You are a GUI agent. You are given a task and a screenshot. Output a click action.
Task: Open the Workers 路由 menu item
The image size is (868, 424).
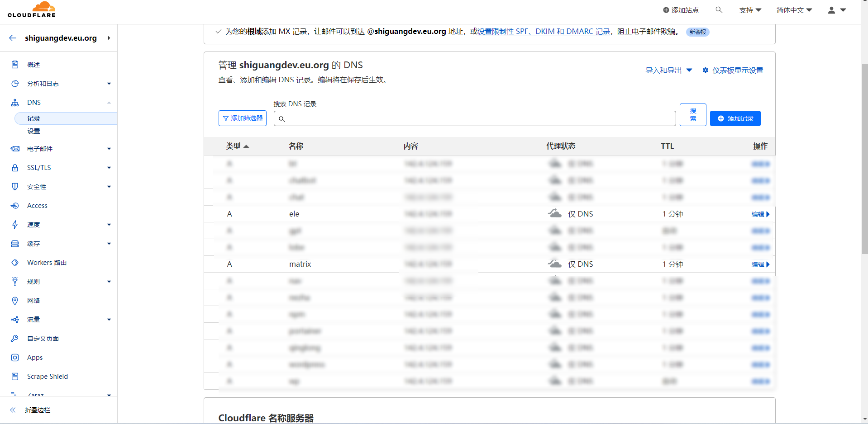tap(47, 263)
